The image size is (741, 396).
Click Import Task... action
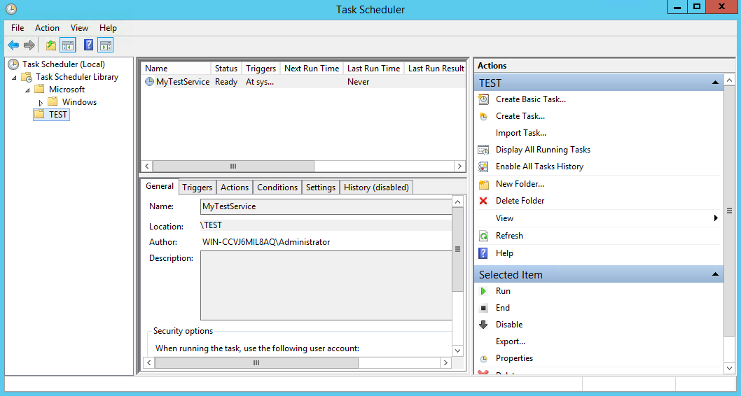point(521,133)
